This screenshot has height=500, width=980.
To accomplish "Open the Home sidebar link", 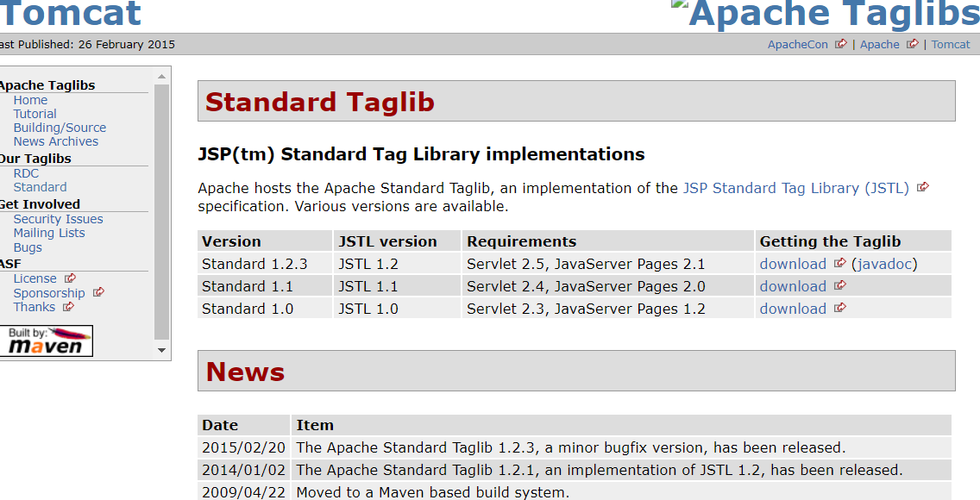I will click(x=31, y=100).
